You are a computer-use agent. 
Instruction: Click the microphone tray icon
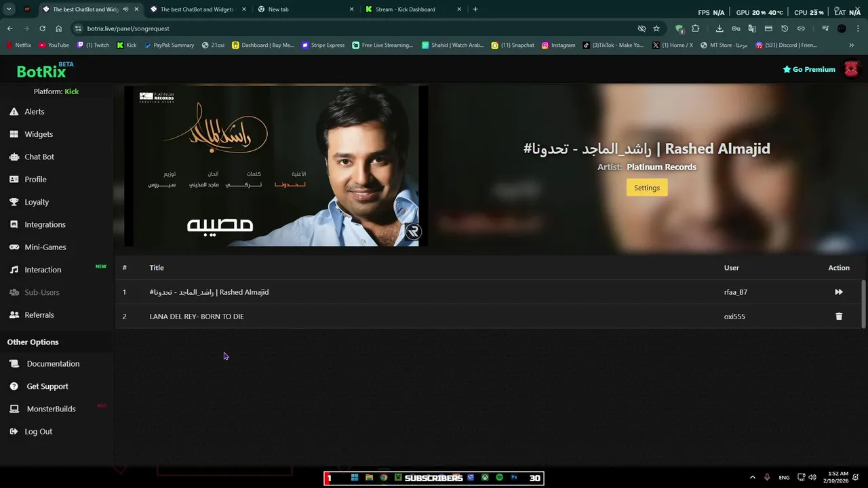[767, 478]
